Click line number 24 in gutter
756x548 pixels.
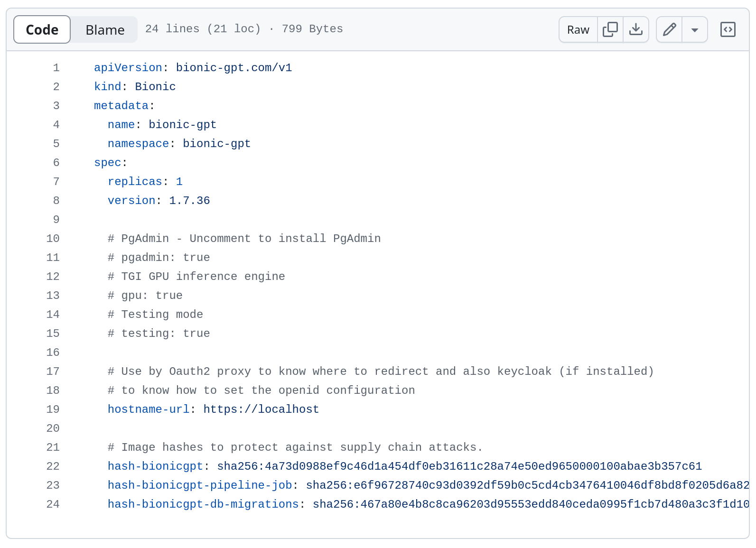point(53,504)
